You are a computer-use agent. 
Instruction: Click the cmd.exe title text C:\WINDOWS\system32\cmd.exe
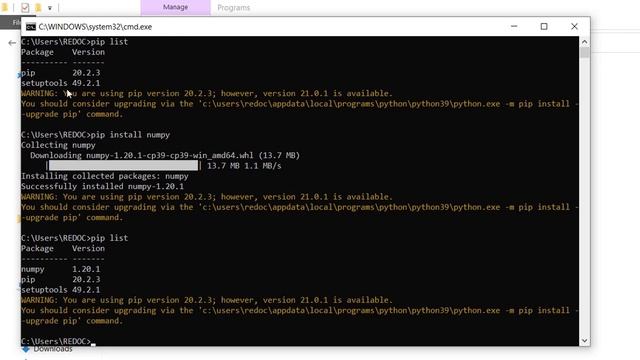[x=95, y=27]
